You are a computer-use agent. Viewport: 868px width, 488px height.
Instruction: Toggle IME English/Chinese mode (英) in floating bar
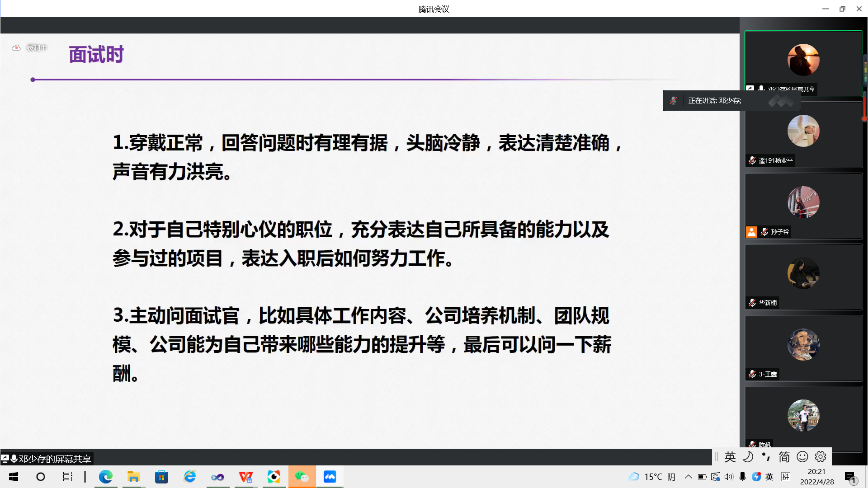[x=730, y=457]
